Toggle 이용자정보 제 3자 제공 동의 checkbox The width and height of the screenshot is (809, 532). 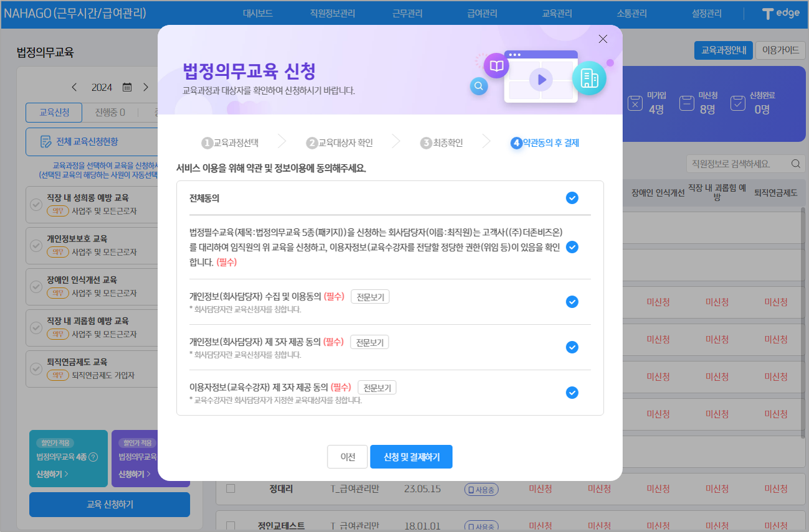click(x=572, y=393)
